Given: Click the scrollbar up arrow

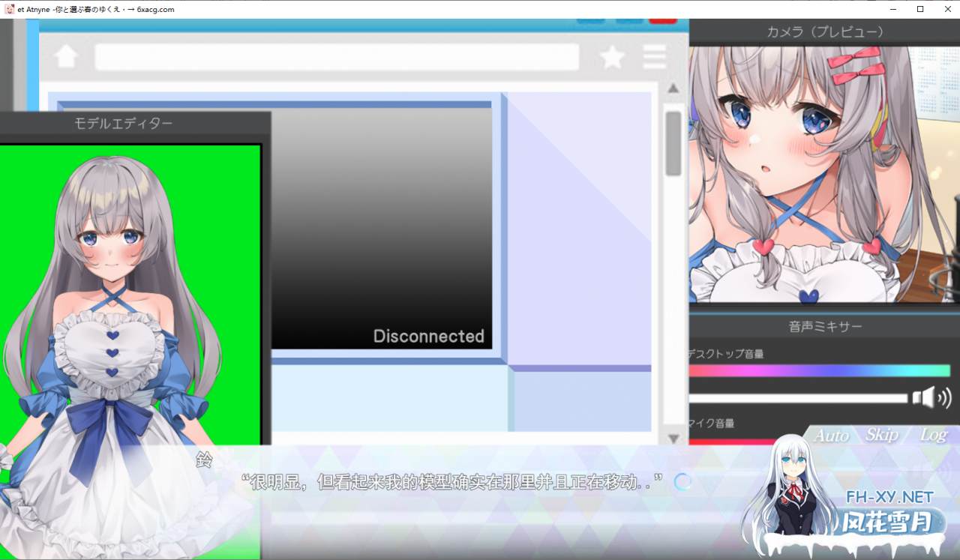Looking at the screenshot, I should 673,88.
